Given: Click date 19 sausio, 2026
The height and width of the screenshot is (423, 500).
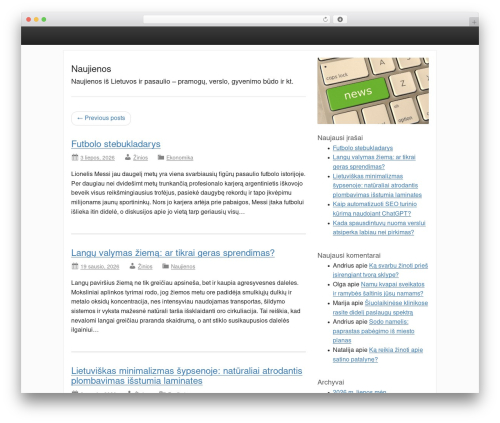Looking at the screenshot, I should pos(100,267).
